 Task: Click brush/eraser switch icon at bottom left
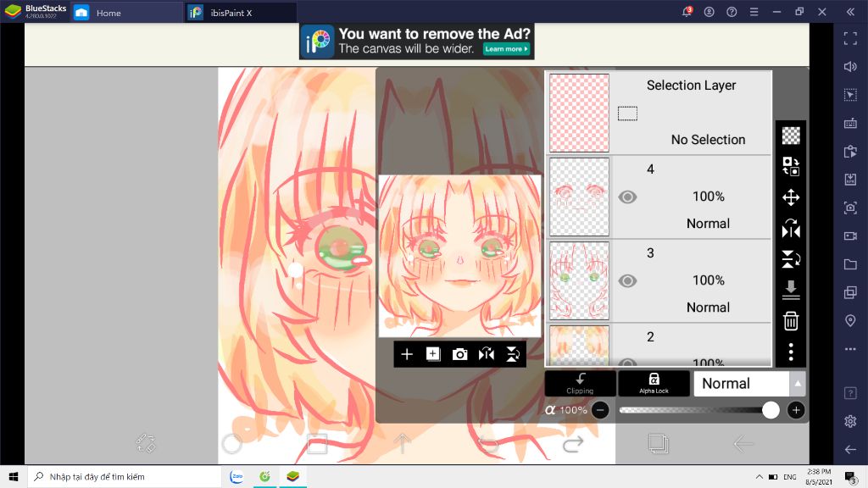pyautogui.click(x=146, y=443)
